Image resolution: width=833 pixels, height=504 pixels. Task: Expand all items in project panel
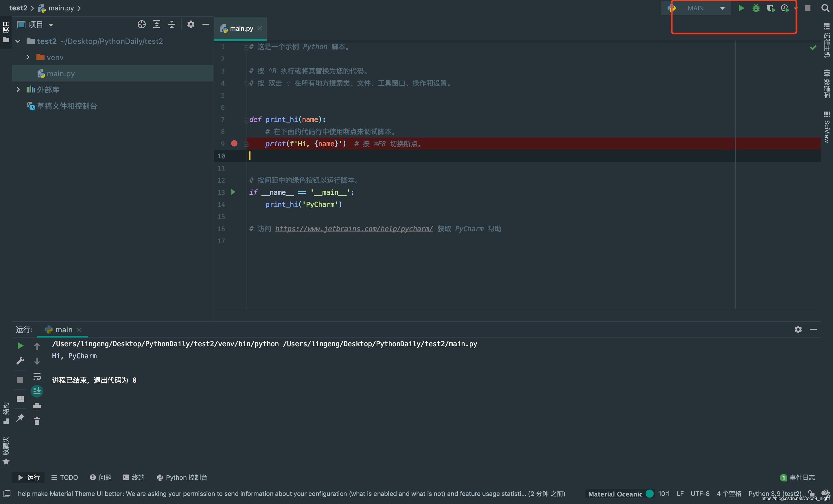pyautogui.click(x=156, y=24)
